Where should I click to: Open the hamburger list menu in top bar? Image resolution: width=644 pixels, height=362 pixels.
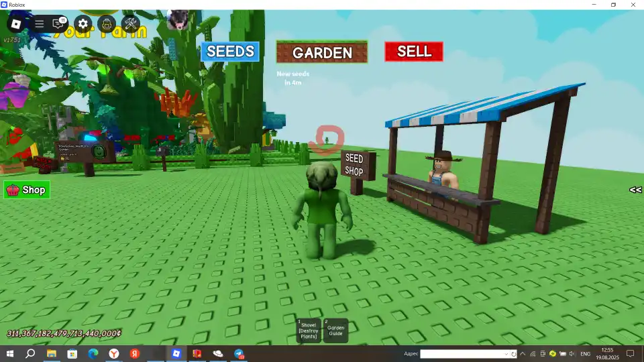(x=40, y=24)
